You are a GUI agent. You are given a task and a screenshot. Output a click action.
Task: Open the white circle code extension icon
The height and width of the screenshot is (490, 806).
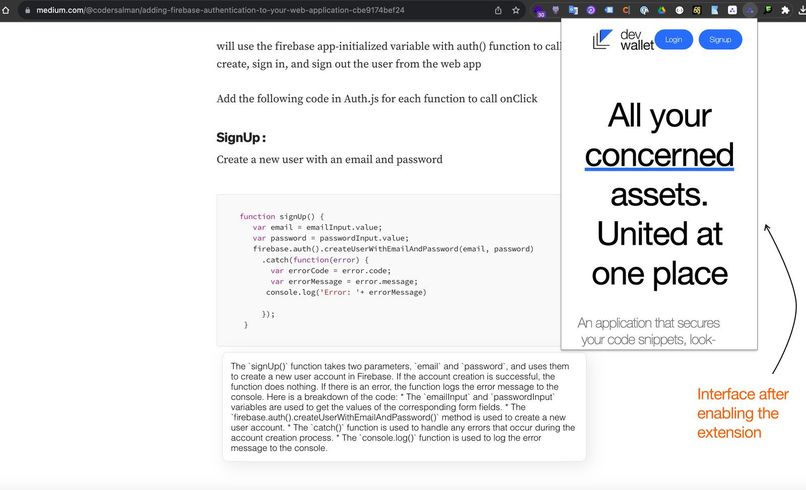tap(679, 10)
